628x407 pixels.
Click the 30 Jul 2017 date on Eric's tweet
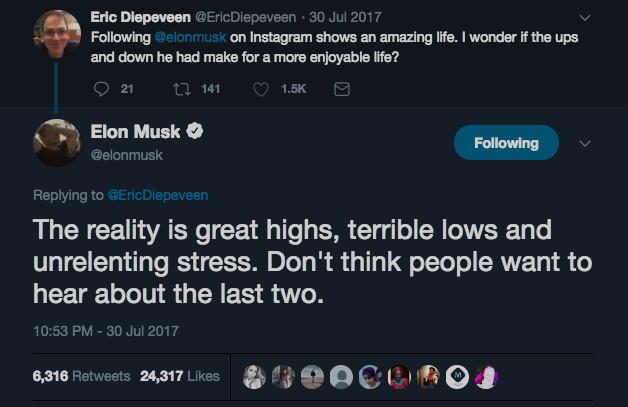click(345, 17)
